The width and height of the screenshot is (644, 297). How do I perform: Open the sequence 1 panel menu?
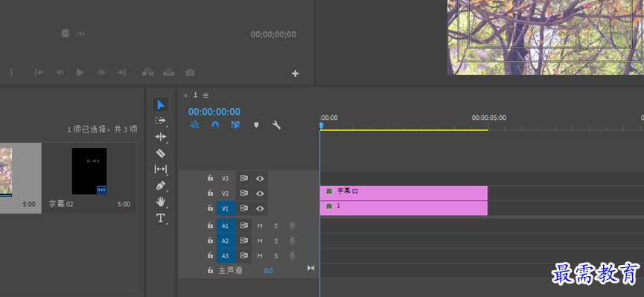click(x=205, y=96)
